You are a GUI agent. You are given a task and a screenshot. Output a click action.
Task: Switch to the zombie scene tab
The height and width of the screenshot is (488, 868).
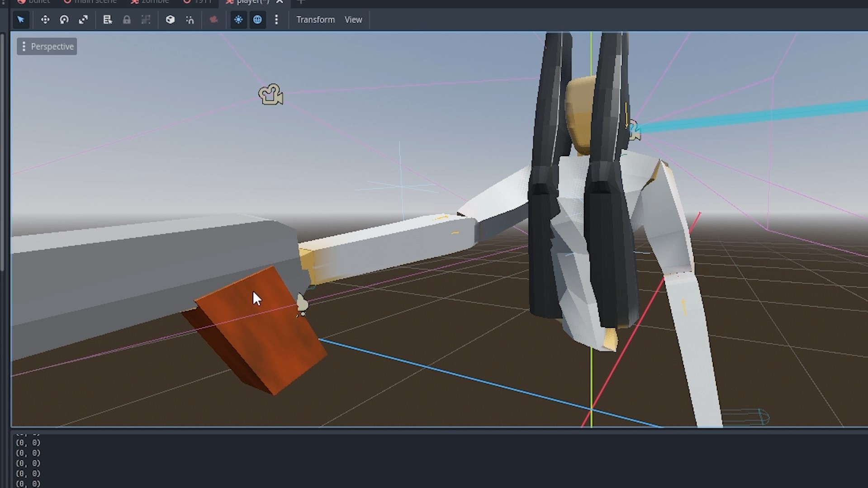pos(150,2)
